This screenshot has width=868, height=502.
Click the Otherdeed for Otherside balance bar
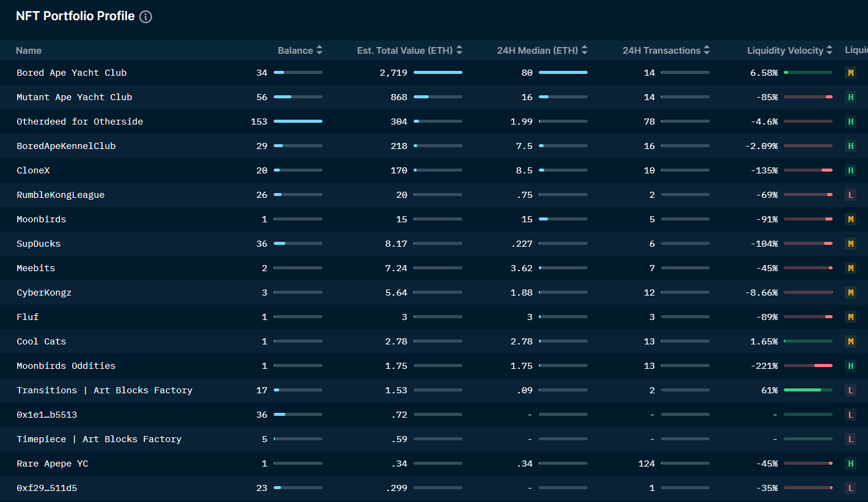pyautogui.click(x=298, y=122)
